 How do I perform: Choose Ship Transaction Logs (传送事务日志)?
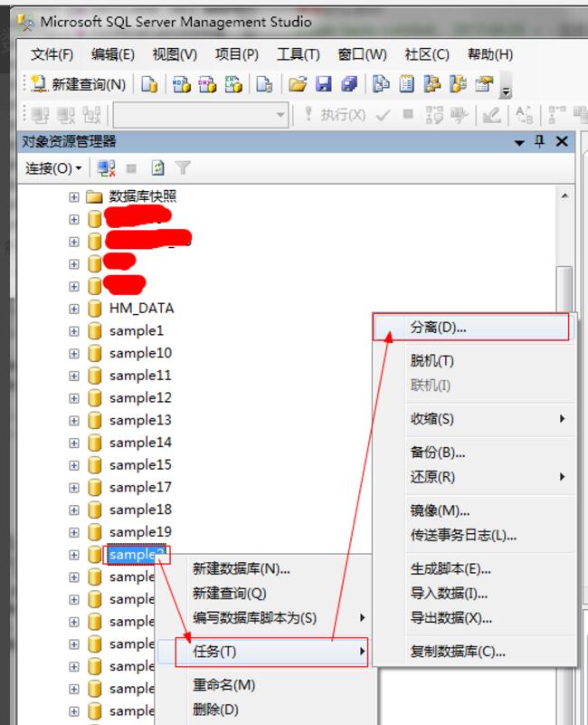pos(473,536)
